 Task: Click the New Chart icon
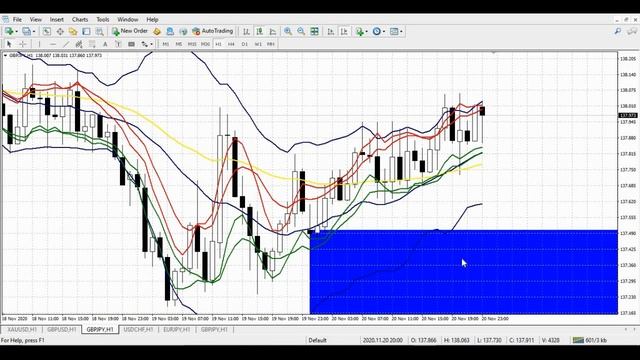(x=9, y=31)
